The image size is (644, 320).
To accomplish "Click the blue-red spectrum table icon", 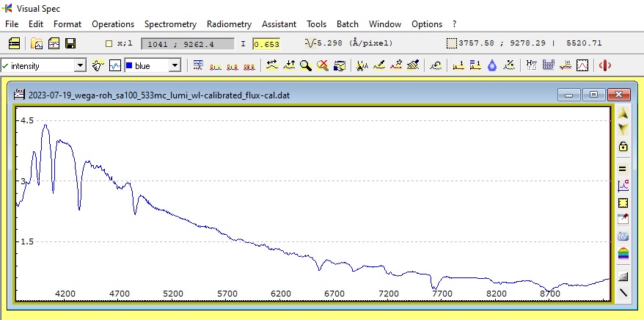I will tap(198, 65).
